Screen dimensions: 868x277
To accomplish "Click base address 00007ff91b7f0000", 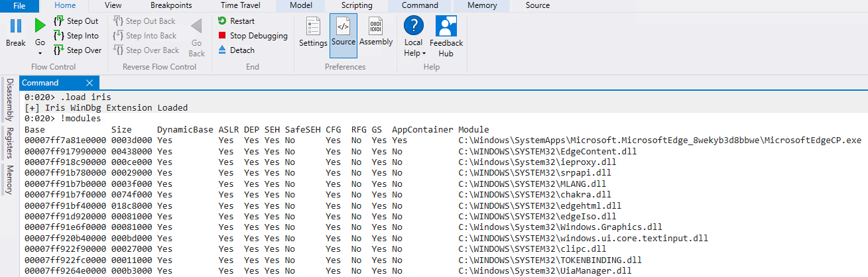I will pyautogui.click(x=66, y=194).
